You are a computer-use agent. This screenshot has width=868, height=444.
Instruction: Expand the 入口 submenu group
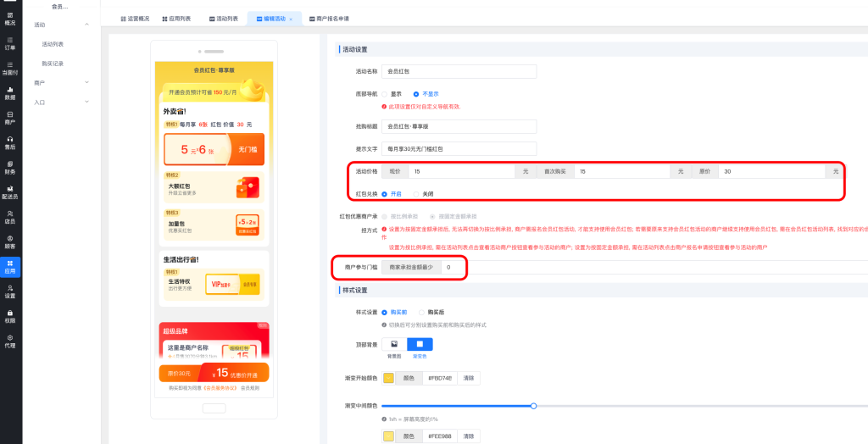(x=87, y=103)
